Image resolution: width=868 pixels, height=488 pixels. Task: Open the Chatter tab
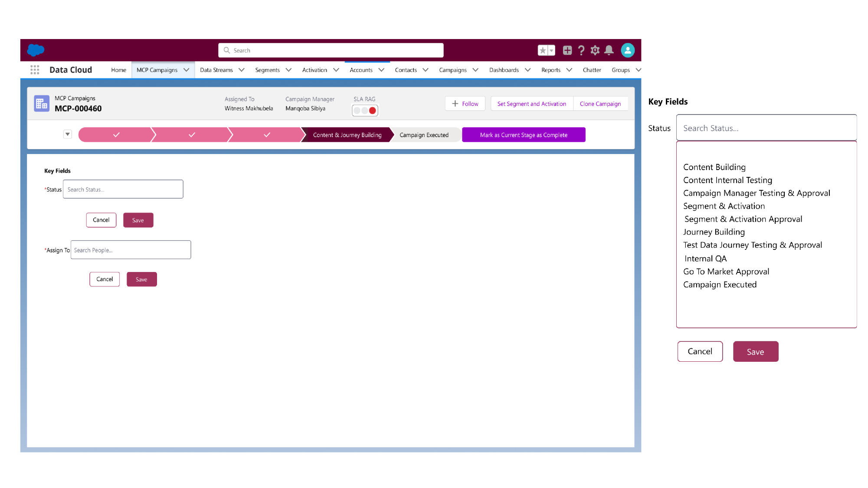click(x=592, y=70)
